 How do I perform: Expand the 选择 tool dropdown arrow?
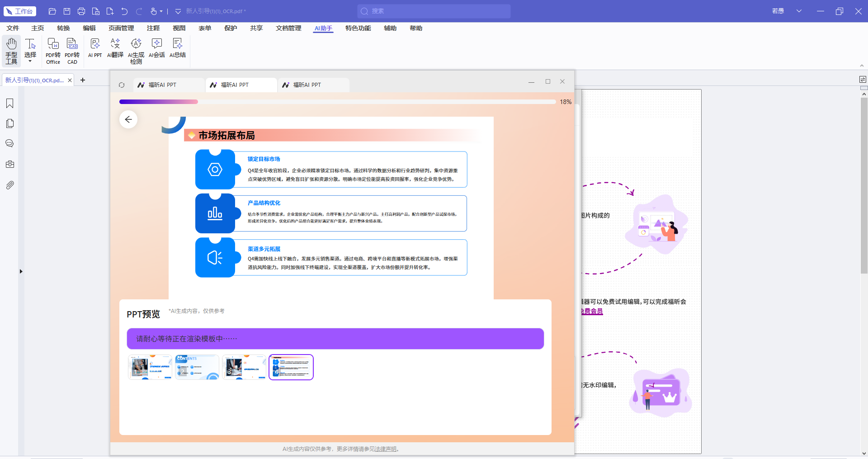(30, 61)
